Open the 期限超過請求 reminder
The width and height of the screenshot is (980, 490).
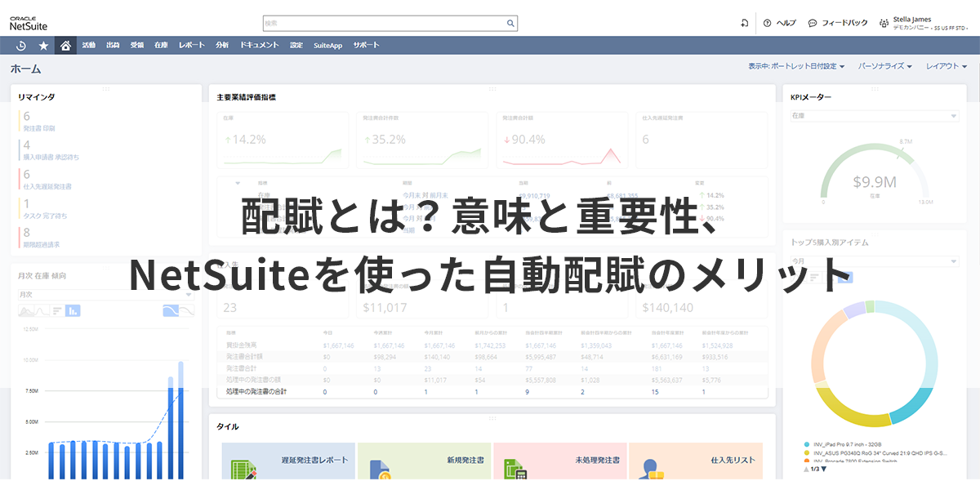pyautogui.click(x=41, y=244)
